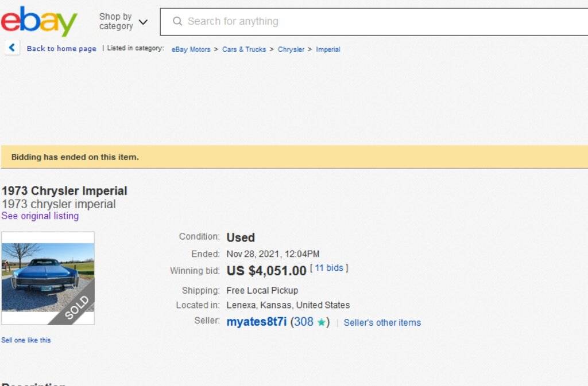This screenshot has height=386, width=588.
Task: Open seller myates8t7i profile
Action: (256, 322)
